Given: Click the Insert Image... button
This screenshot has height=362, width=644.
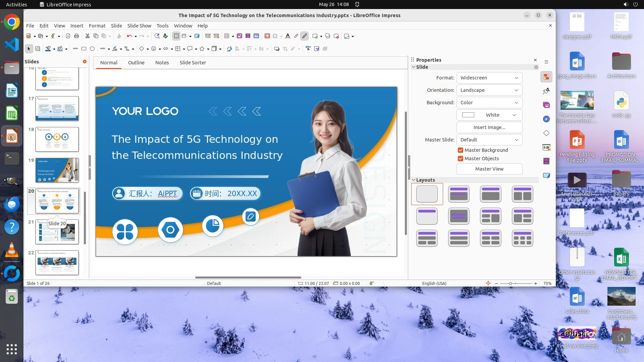Looking at the screenshot, I should 489,127.
